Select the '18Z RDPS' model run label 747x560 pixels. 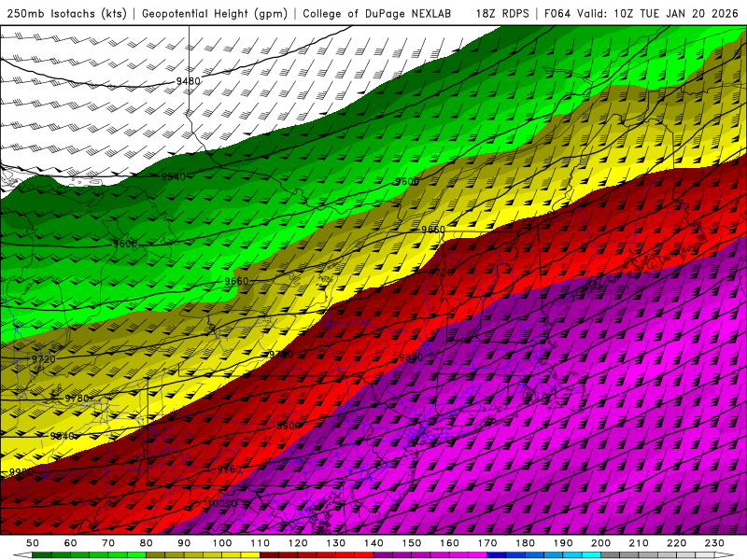pos(502,13)
